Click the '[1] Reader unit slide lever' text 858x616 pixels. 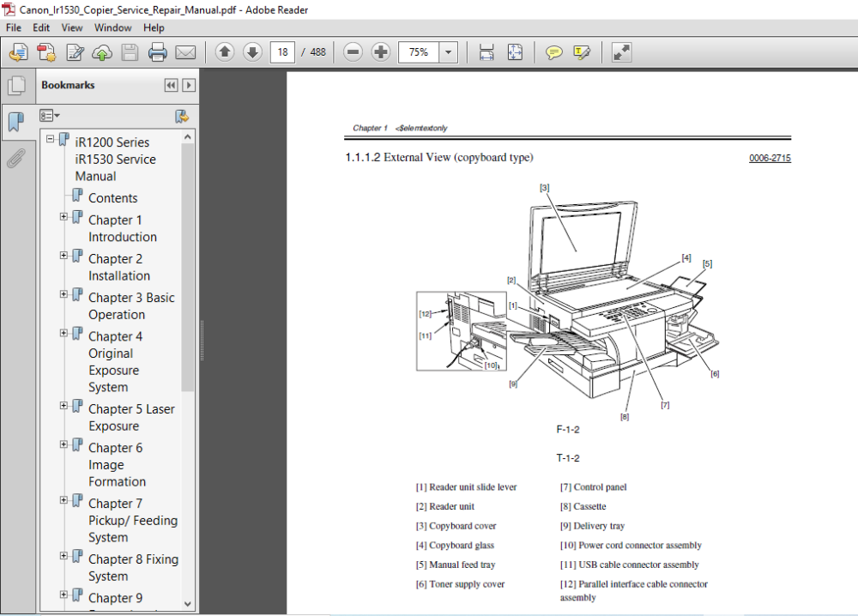click(466, 487)
